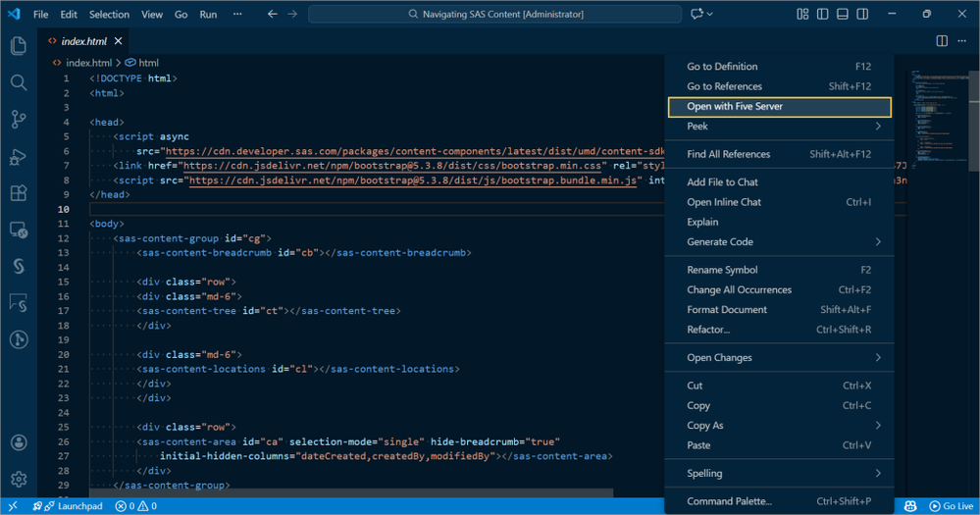Select Rename Symbol
Screen dimensions: 980x515
[x=779, y=270]
